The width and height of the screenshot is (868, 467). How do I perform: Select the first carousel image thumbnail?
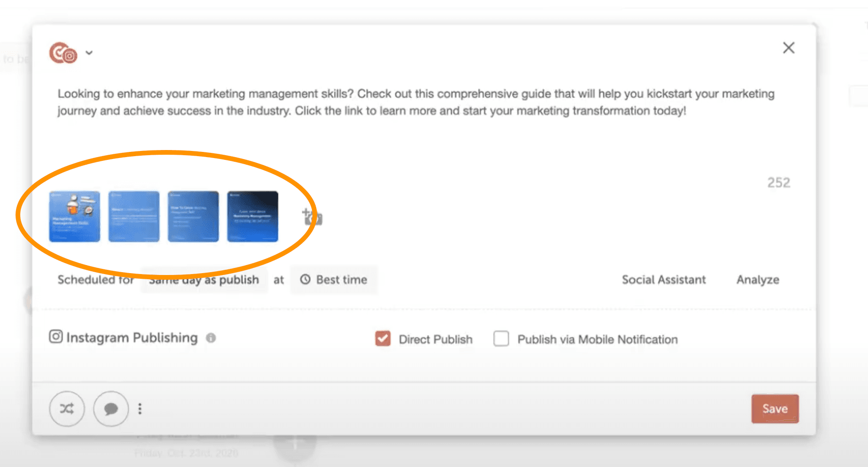click(x=74, y=217)
